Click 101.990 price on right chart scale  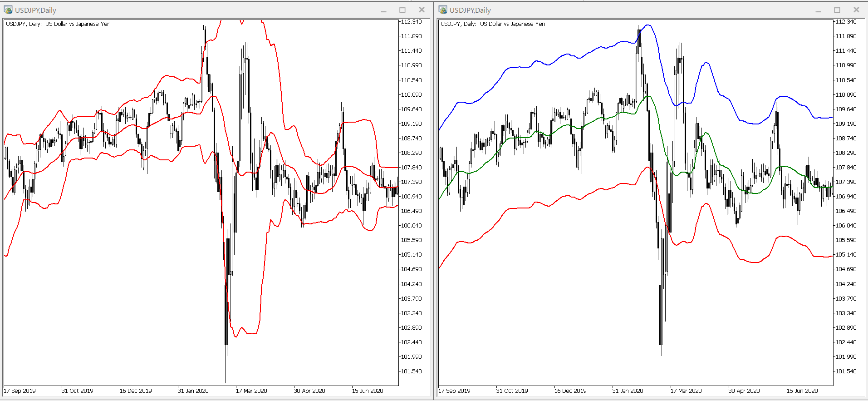(x=846, y=356)
